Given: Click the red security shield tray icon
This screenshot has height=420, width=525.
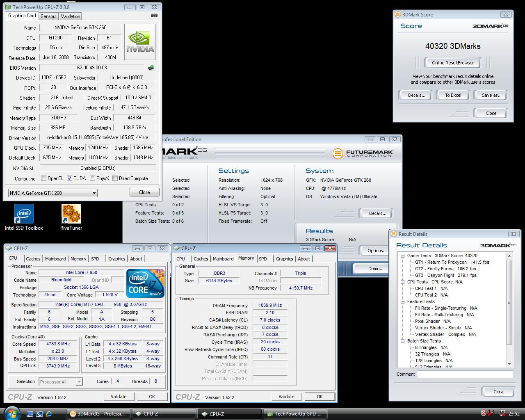Looking at the screenshot, I should click(x=484, y=413).
